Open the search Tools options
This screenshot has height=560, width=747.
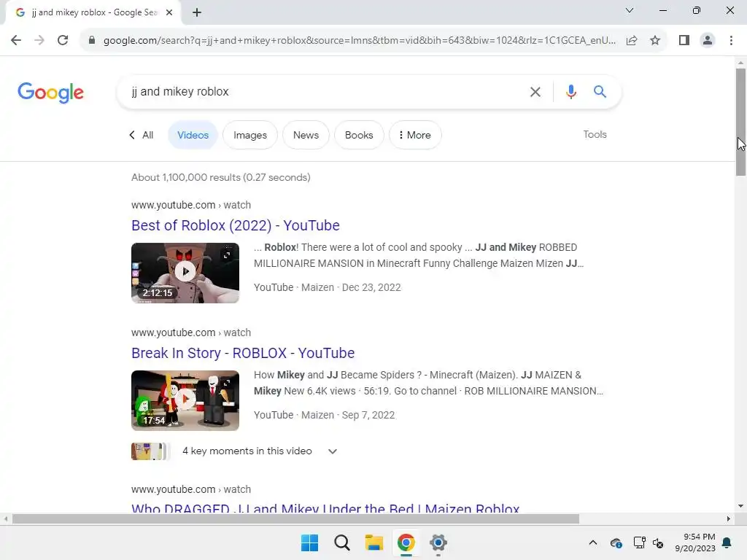[595, 134]
